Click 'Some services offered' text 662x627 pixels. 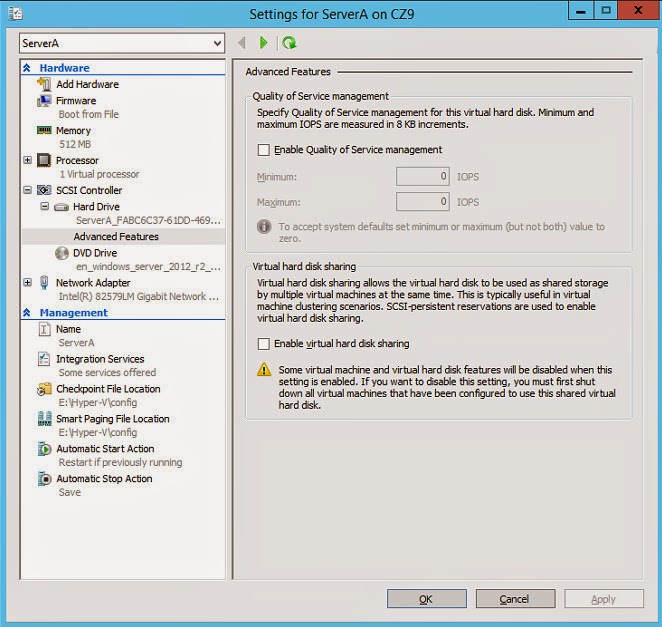tap(107, 372)
